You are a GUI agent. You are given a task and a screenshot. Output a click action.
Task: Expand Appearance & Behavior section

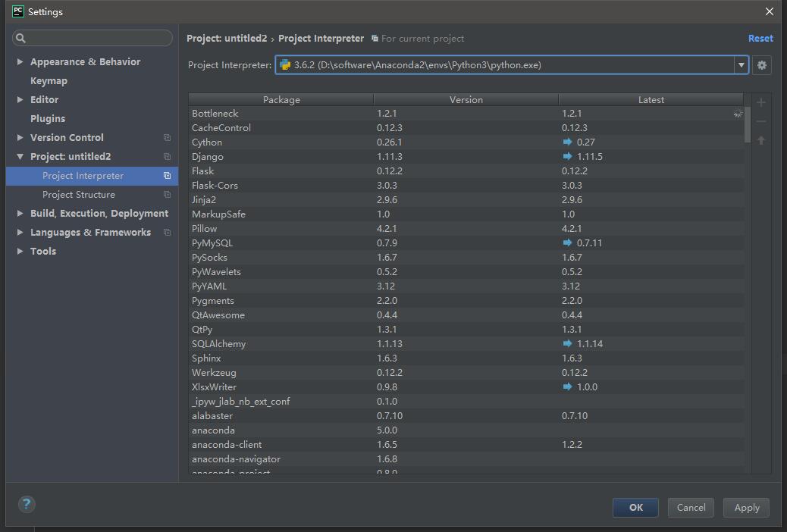(x=20, y=61)
